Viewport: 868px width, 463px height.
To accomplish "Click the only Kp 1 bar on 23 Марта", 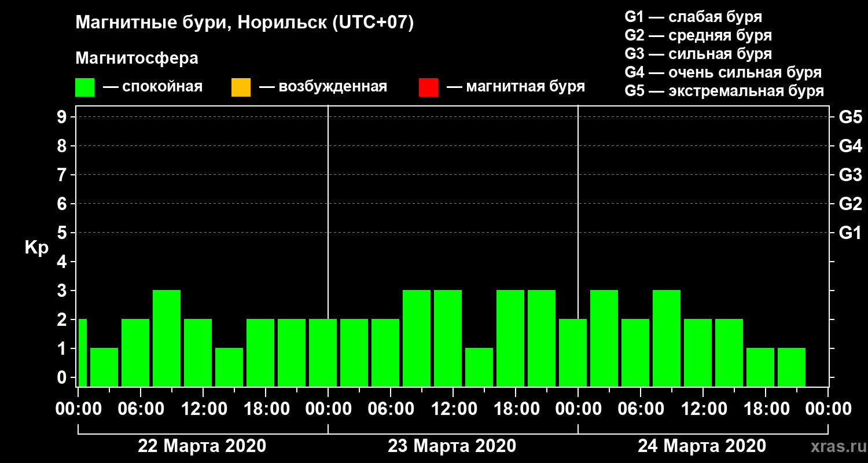I will (x=479, y=367).
